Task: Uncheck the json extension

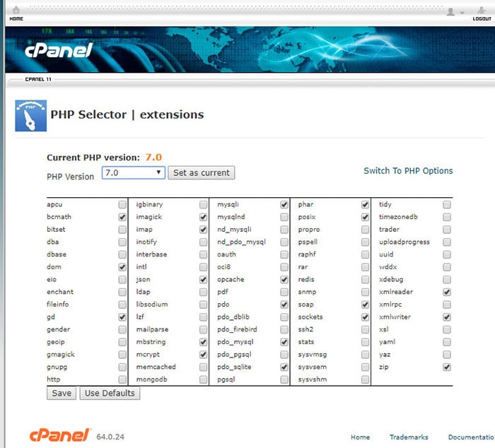Action: pos(204,280)
